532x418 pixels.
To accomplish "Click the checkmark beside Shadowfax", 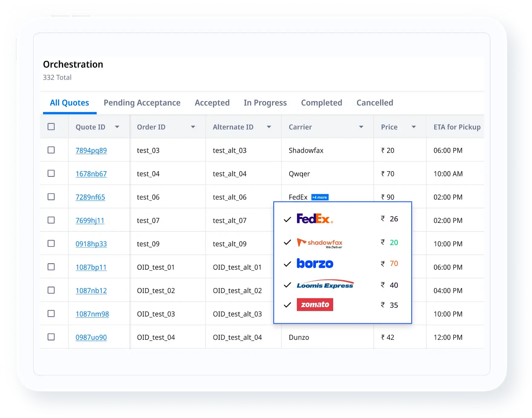I will coord(287,243).
